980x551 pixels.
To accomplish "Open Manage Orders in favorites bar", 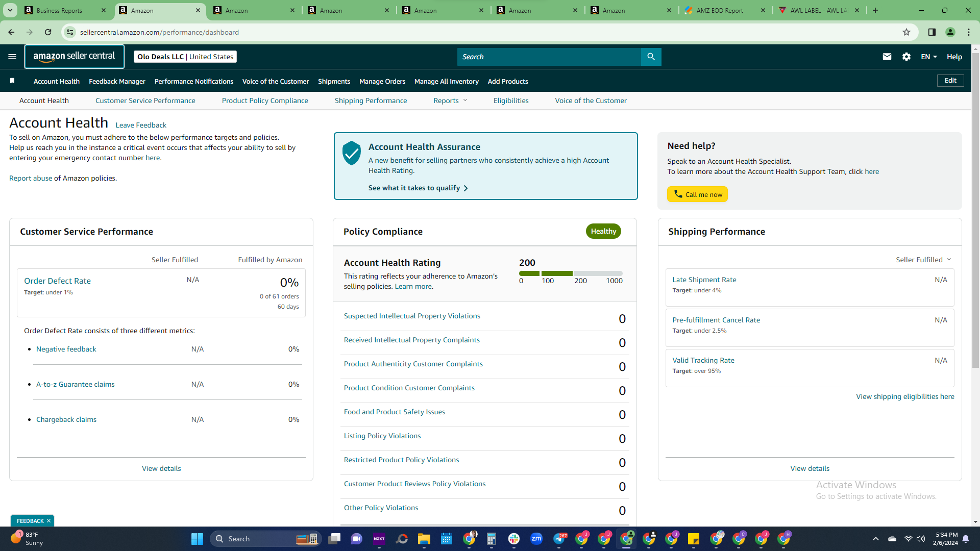I will point(382,81).
